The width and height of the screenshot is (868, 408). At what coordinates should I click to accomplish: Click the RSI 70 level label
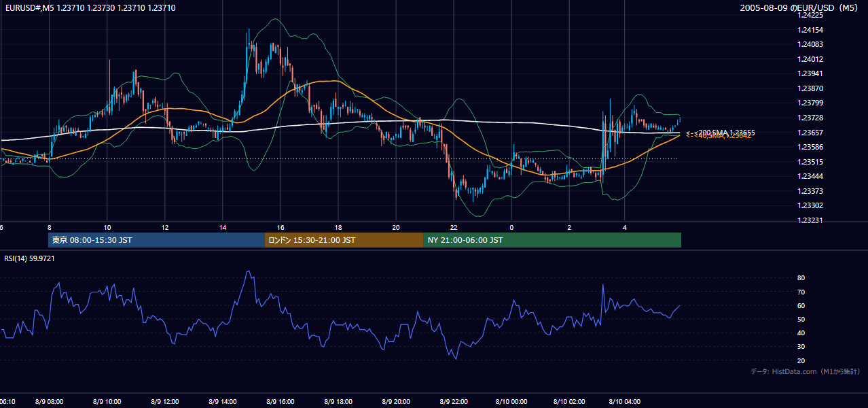click(x=801, y=292)
